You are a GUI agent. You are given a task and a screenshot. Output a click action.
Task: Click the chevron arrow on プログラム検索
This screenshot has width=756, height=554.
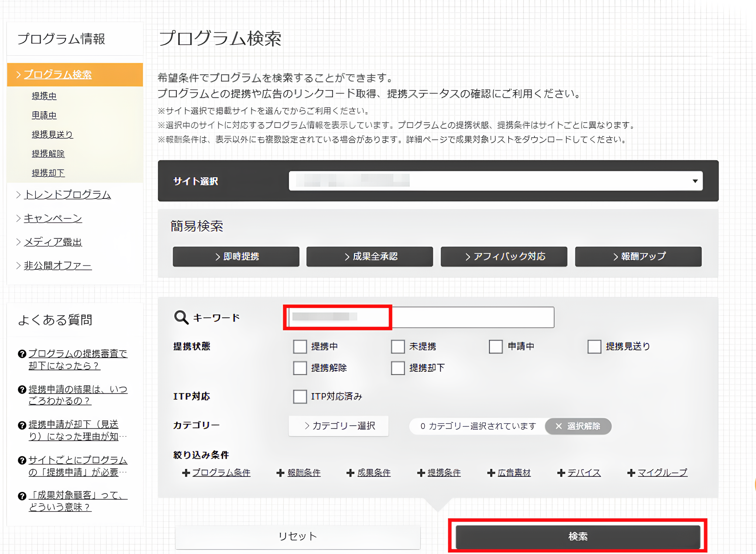pyautogui.click(x=18, y=74)
